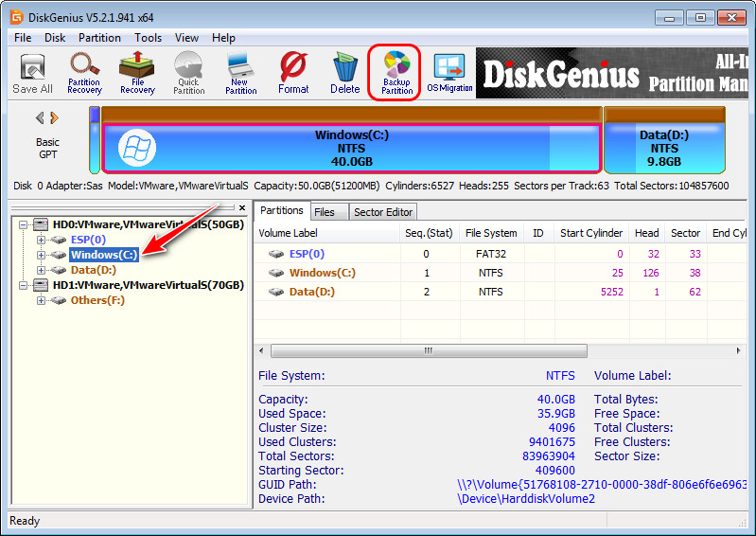Viewport: 756px width, 536px height.
Task: Click the File System column header
Action: point(491,234)
